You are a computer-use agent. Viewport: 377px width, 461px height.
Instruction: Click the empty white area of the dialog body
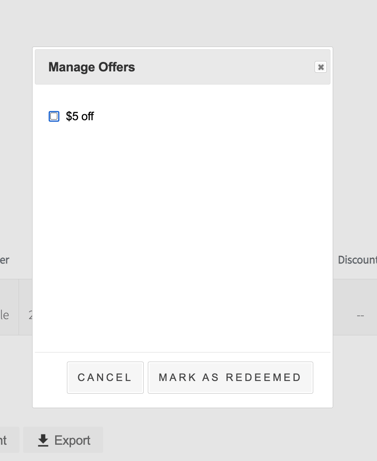tap(183, 233)
